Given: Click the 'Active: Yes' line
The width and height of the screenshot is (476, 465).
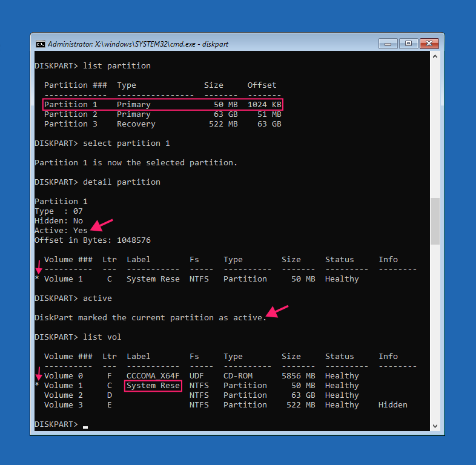Looking at the screenshot, I should point(61,231).
